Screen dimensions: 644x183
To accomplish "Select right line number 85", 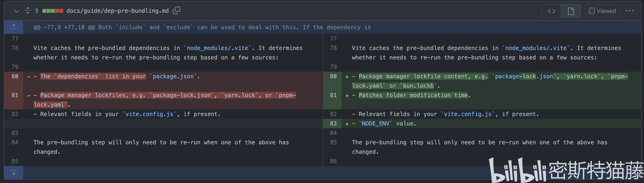I will pyautogui.click(x=333, y=142).
